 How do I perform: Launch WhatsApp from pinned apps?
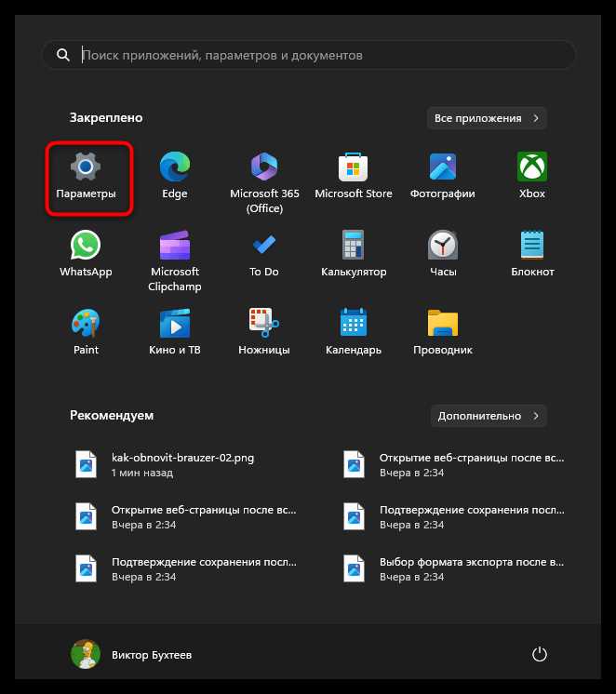[86, 254]
